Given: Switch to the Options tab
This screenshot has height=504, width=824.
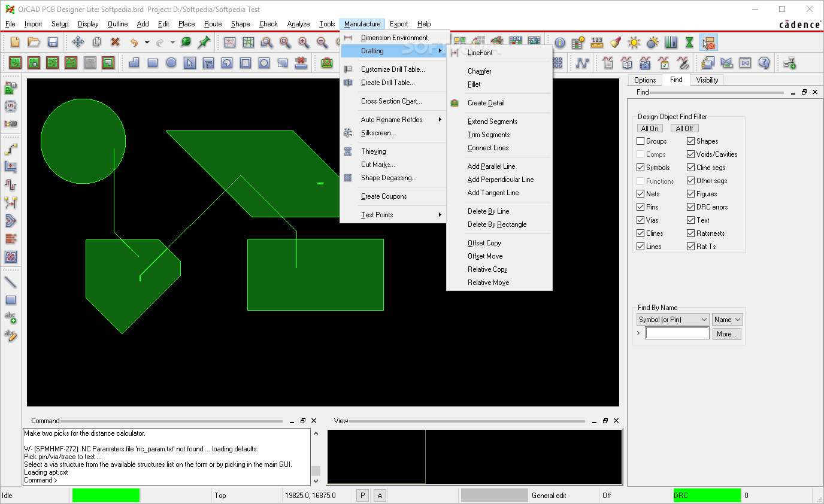Looking at the screenshot, I should tap(645, 80).
